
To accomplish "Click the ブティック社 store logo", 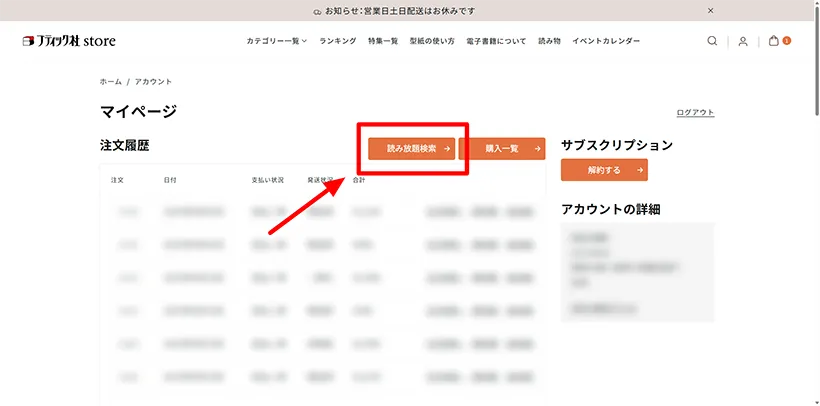I will [69, 41].
